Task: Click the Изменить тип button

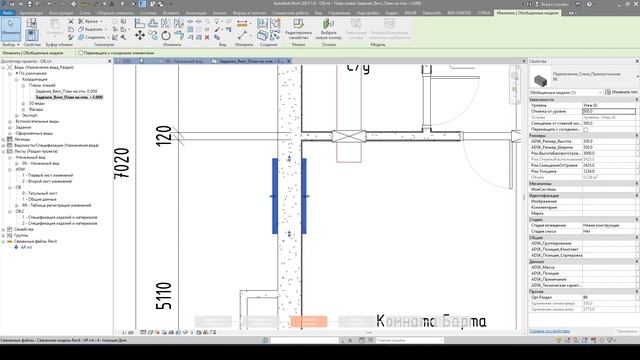Action: click(x=622, y=92)
